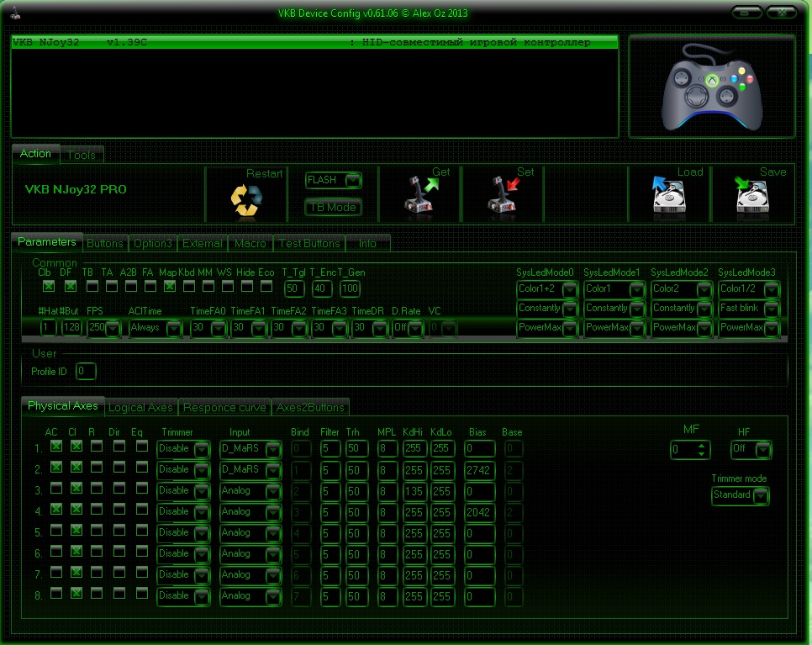Click the Restart recycle icon
This screenshot has height=645, width=812.
(x=246, y=200)
